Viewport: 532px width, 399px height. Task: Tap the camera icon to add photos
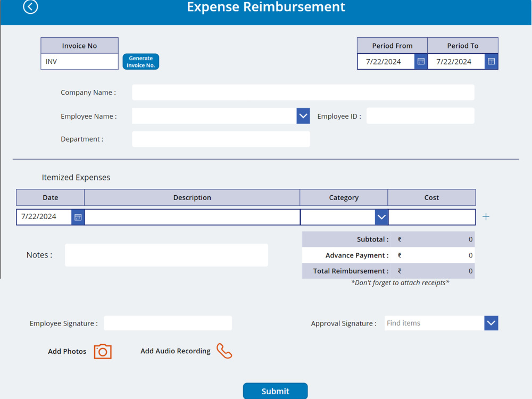(x=103, y=352)
